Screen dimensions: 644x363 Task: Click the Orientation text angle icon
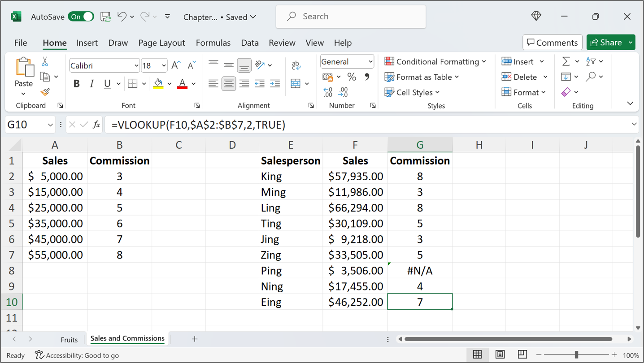[x=260, y=65]
